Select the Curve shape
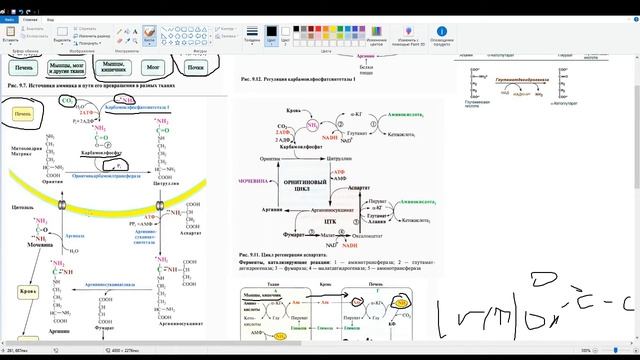 click(171, 29)
